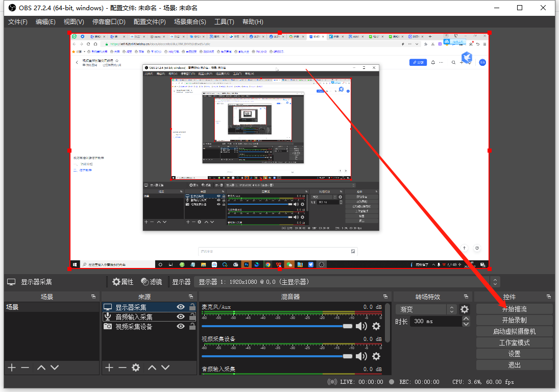This screenshot has height=392, width=559.
Task: Mute the 麦克风/Aux speaker icon
Action: point(361,326)
